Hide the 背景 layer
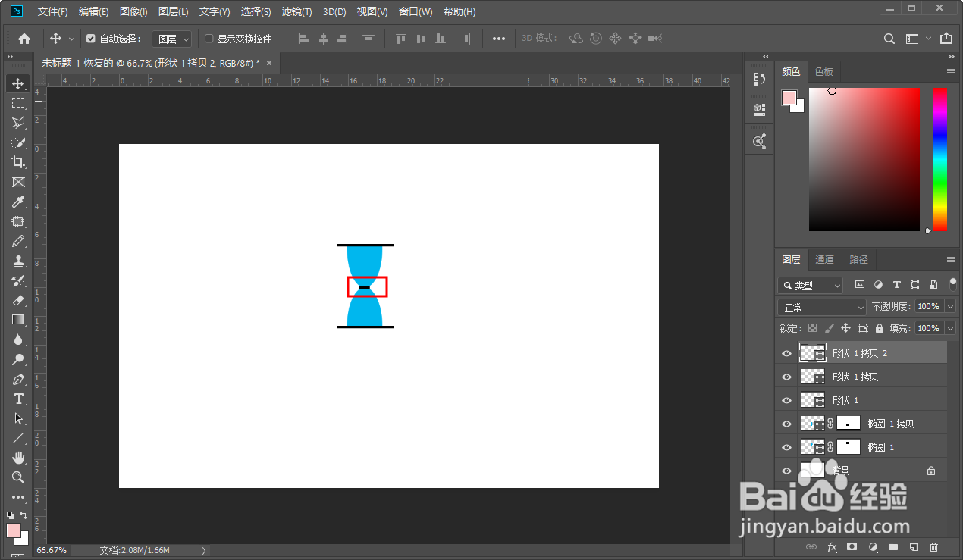Viewport: 963px width, 560px height. tap(786, 471)
